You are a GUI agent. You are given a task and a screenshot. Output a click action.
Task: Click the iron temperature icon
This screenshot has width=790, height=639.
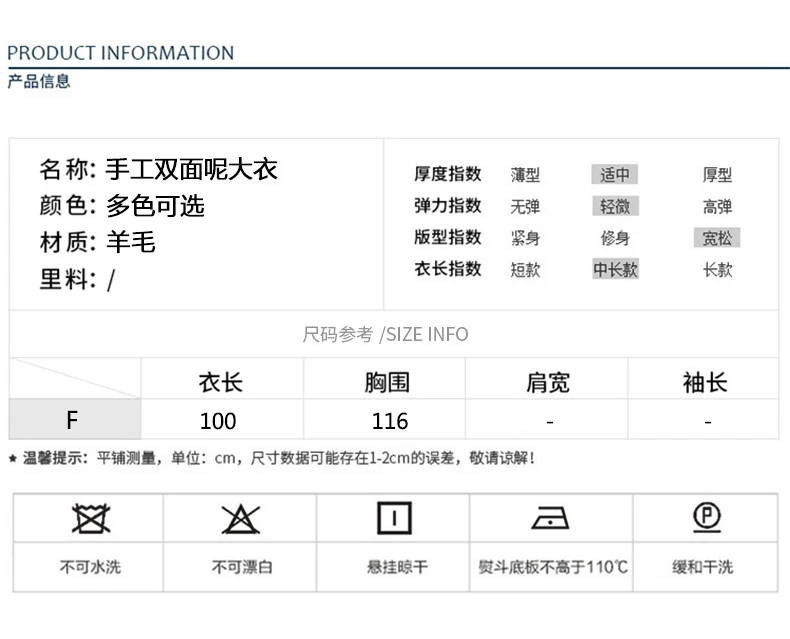(550, 518)
